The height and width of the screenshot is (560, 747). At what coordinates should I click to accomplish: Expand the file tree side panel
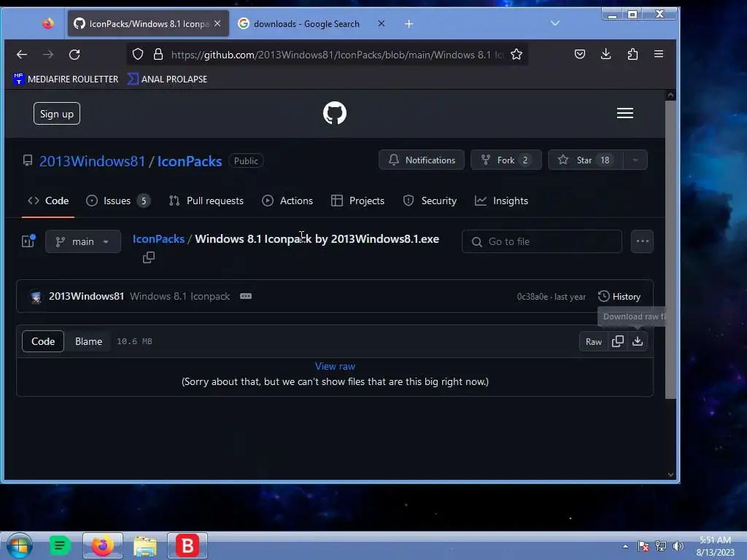click(28, 241)
